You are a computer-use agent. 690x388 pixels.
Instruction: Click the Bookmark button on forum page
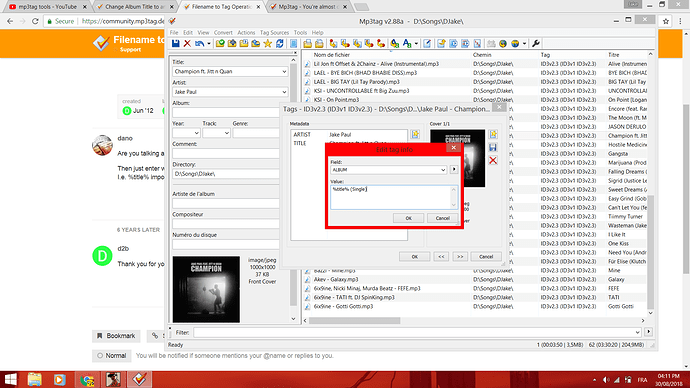[x=116, y=336]
